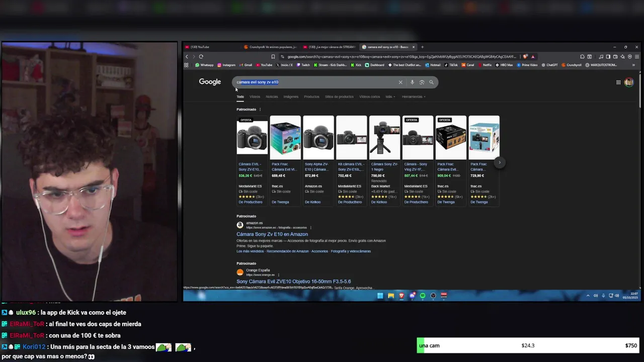Show hidden system tray icons

pos(588,296)
